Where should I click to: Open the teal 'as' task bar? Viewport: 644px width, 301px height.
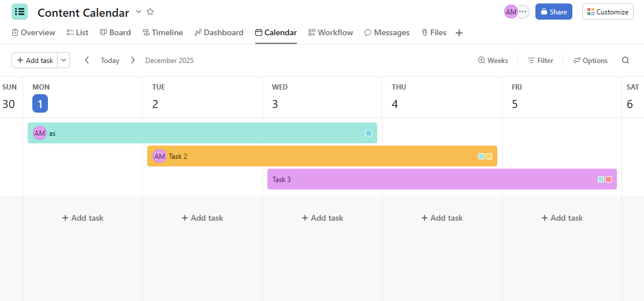point(202,133)
